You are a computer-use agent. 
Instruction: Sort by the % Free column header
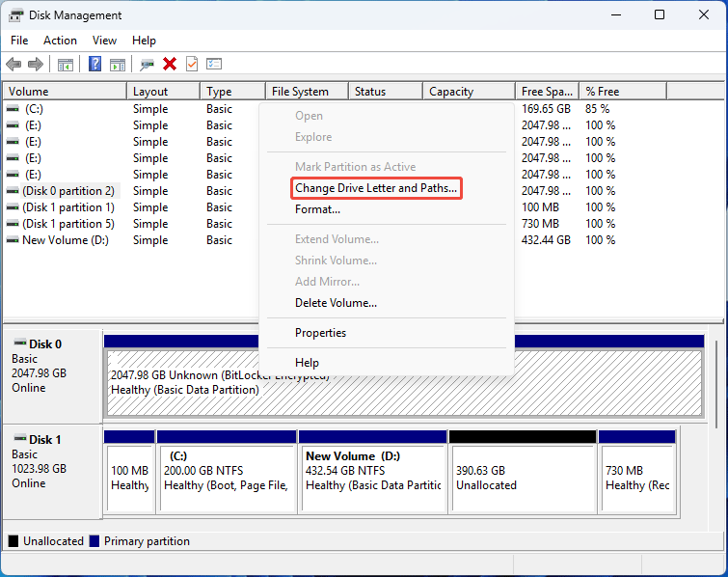coord(623,92)
